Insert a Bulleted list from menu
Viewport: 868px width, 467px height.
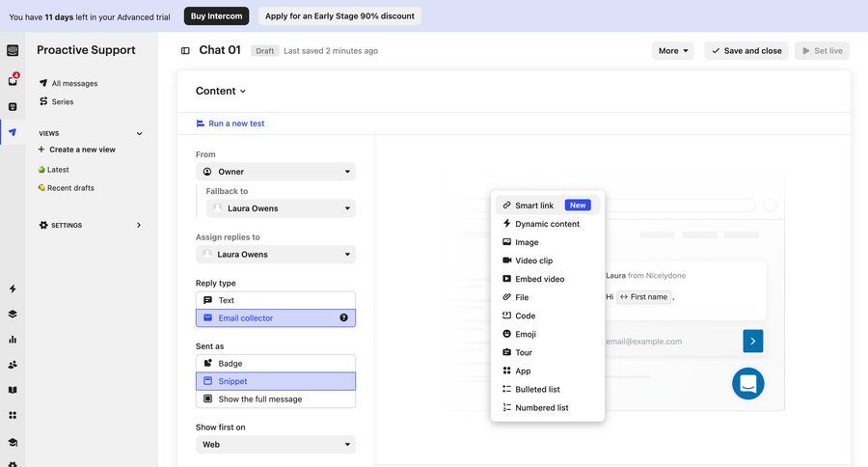click(547, 390)
